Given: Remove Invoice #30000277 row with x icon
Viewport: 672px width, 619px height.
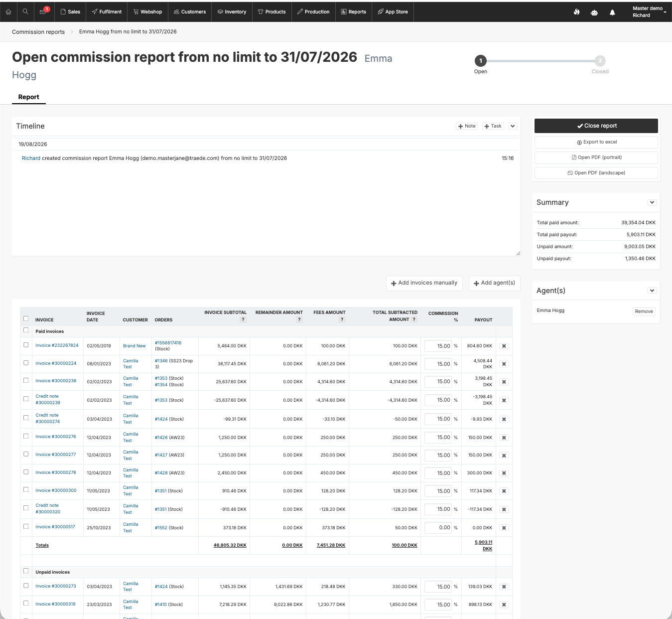Looking at the screenshot, I should tap(504, 456).
